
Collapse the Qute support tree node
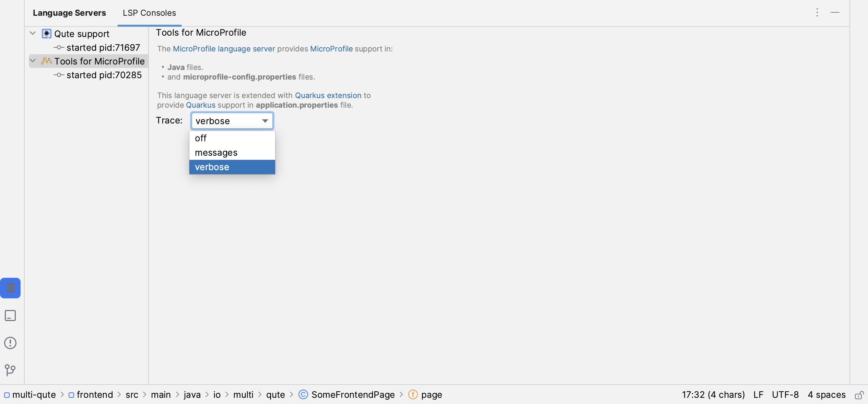coord(33,33)
